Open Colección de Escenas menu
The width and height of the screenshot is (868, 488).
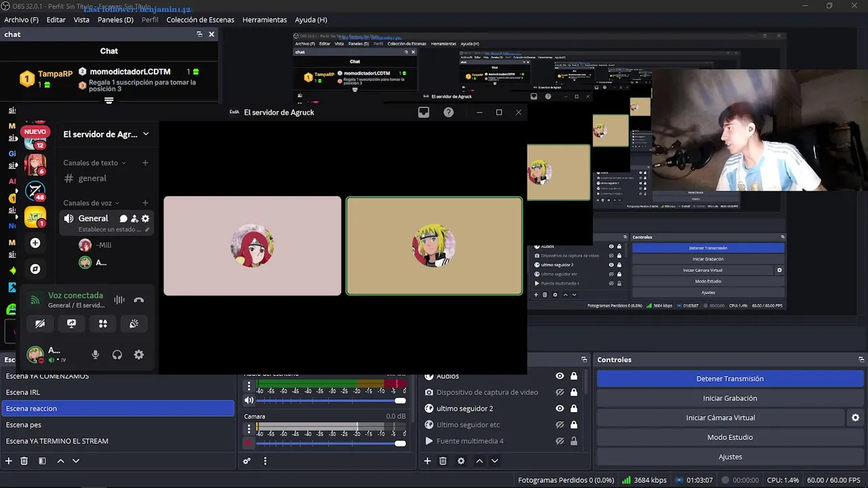coord(200,20)
